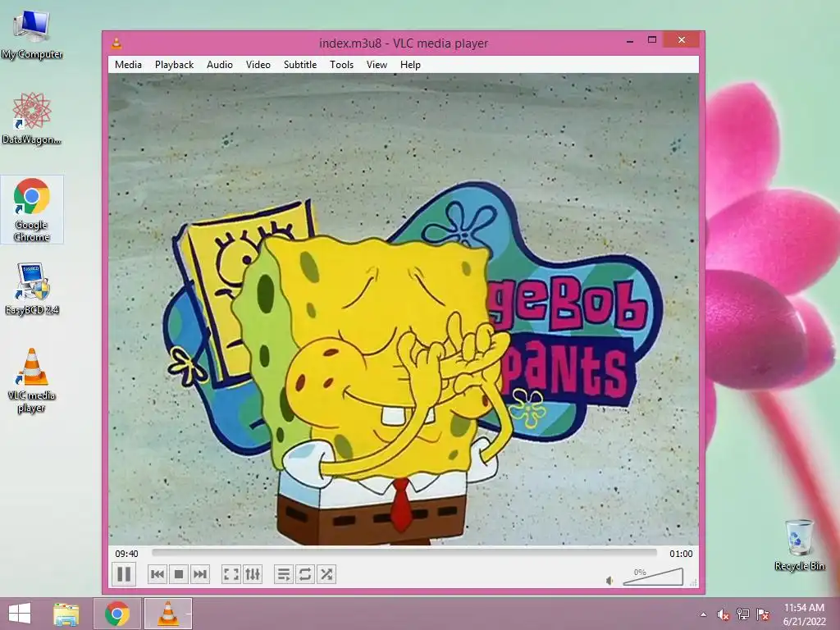Viewport: 840px width, 630px height.
Task: Show hidden system tray icons
Action: 703,614
